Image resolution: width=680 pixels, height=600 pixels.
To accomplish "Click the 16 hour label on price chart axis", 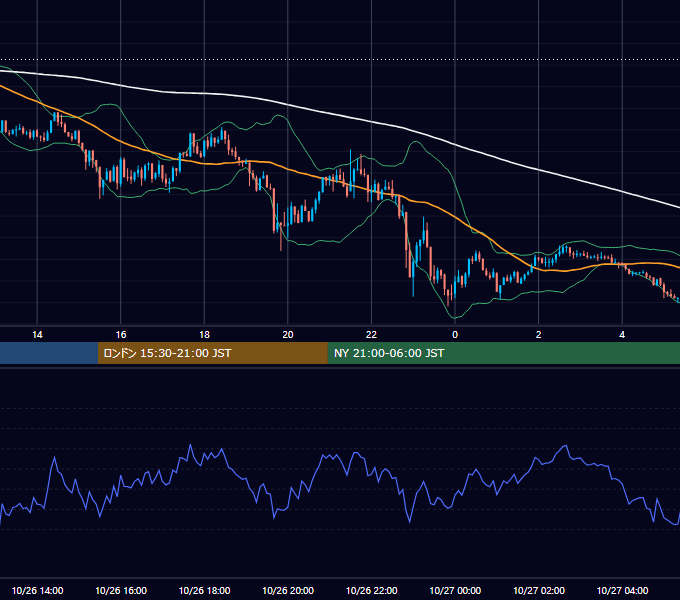I will point(121,335).
